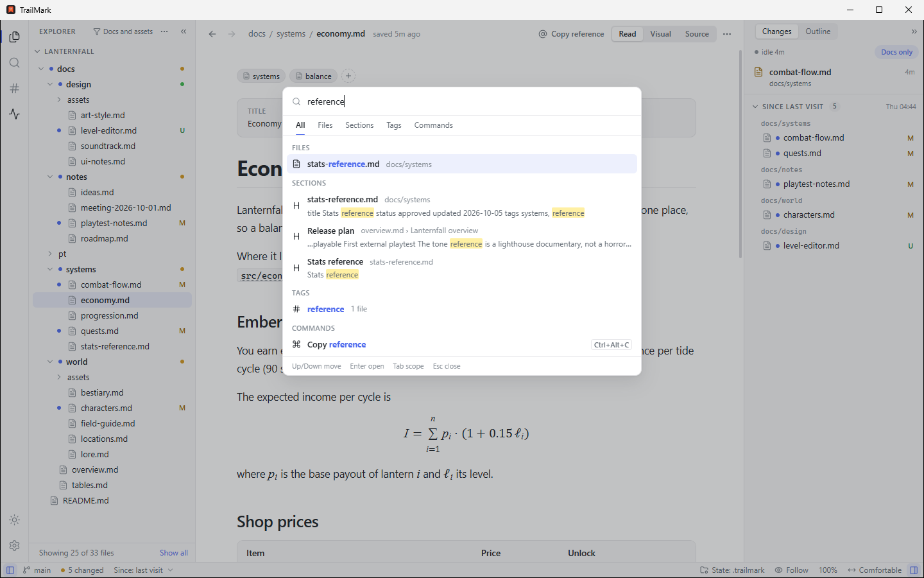The height and width of the screenshot is (578, 924).
Task: Click the Copy reference button in toolbar
Action: (571, 34)
